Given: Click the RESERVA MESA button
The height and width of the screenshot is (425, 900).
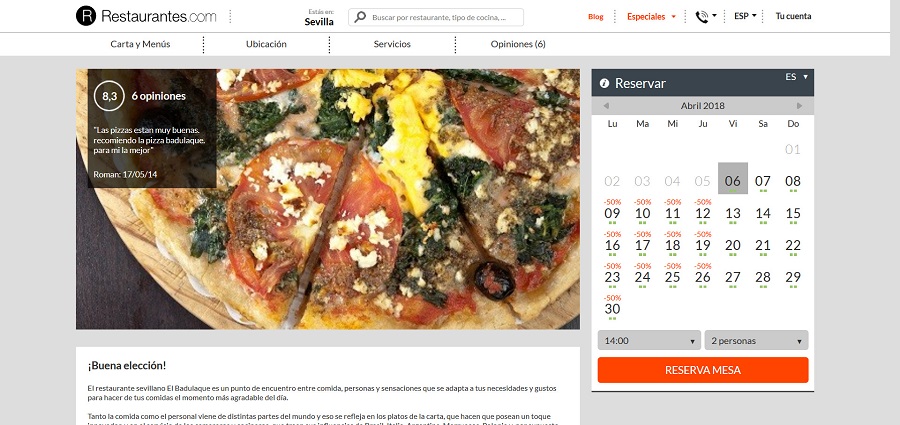Looking at the screenshot, I should [703, 370].
